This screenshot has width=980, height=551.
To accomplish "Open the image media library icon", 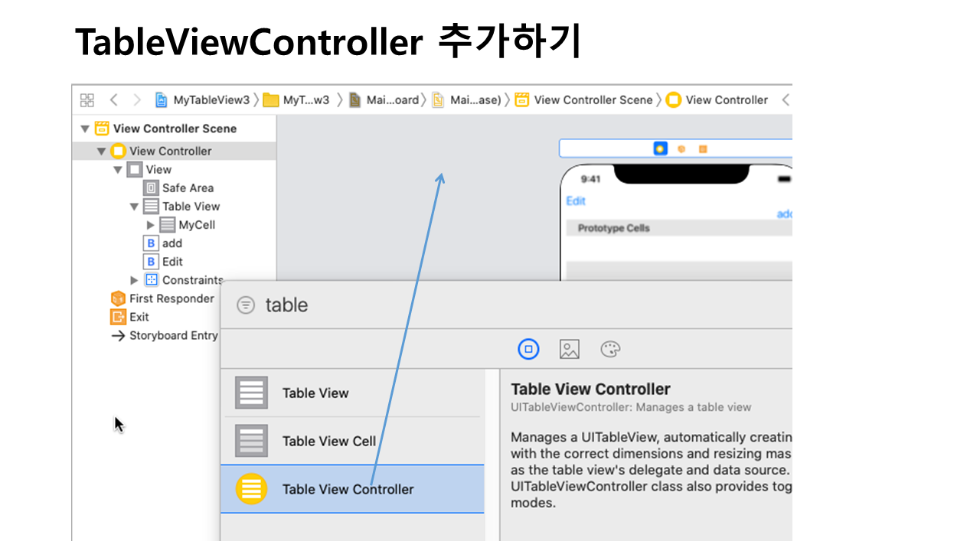I will (569, 350).
